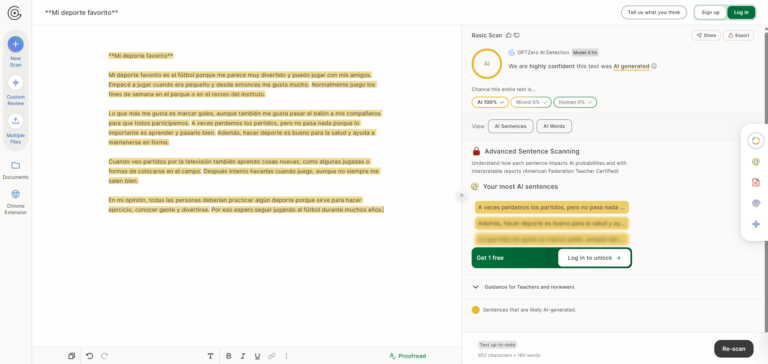
Task: Toggle italic formatting
Action: 242,356
